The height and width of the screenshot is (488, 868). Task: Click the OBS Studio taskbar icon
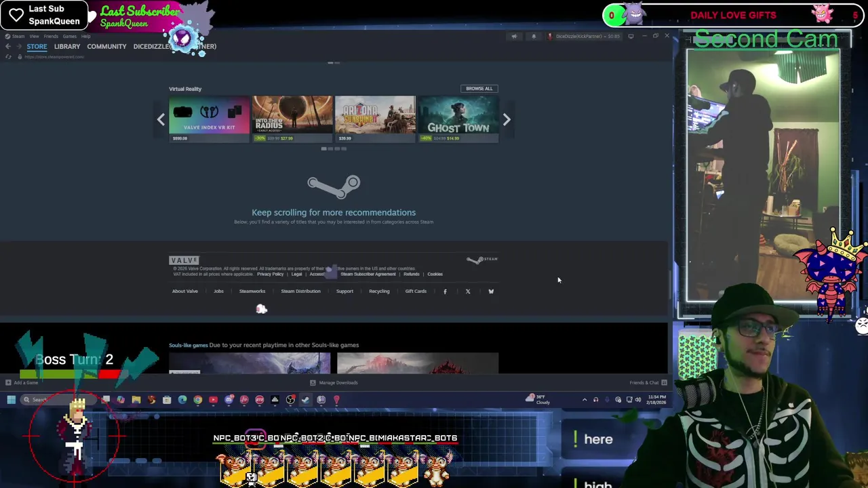click(290, 400)
